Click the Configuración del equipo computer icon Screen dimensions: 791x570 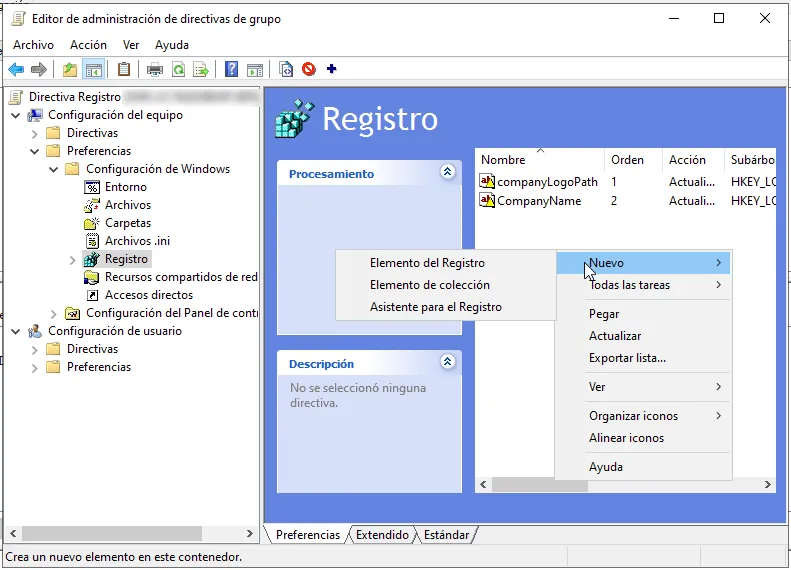(35, 115)
